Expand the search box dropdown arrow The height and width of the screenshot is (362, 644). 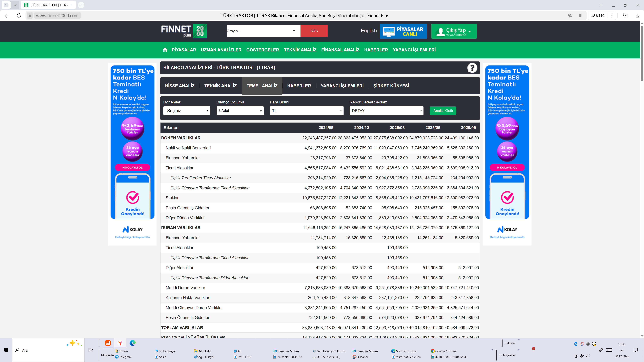[294, 31]
